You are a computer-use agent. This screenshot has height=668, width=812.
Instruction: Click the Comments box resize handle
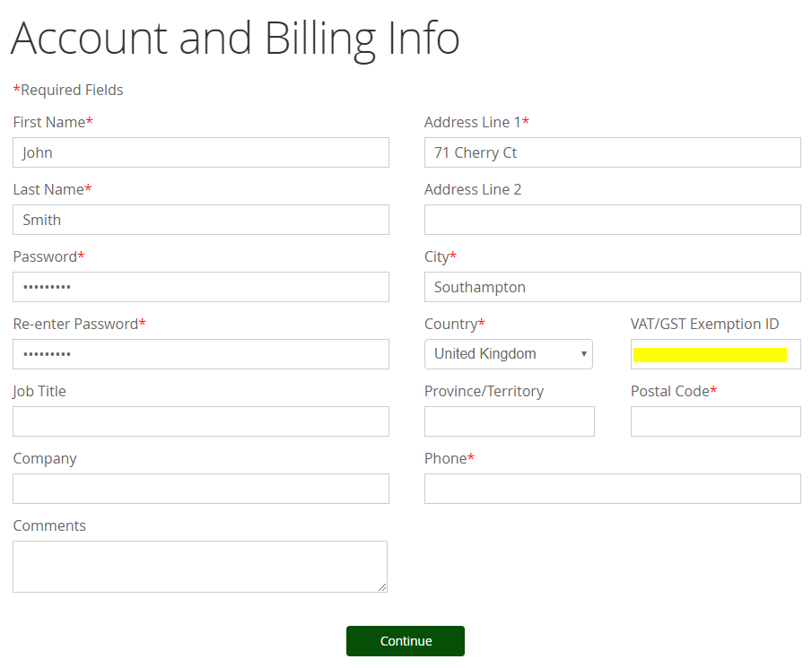[x=382, y=587]
